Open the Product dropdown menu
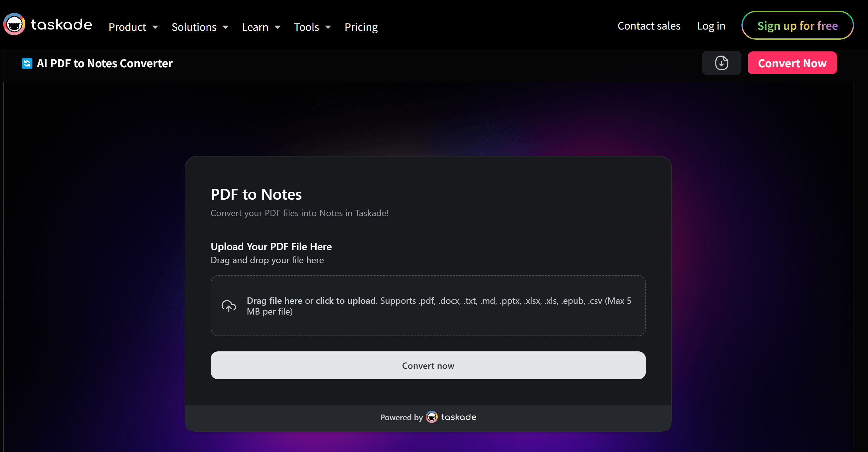The width and height of the screenshot is (868, 452). pos(133,27)
